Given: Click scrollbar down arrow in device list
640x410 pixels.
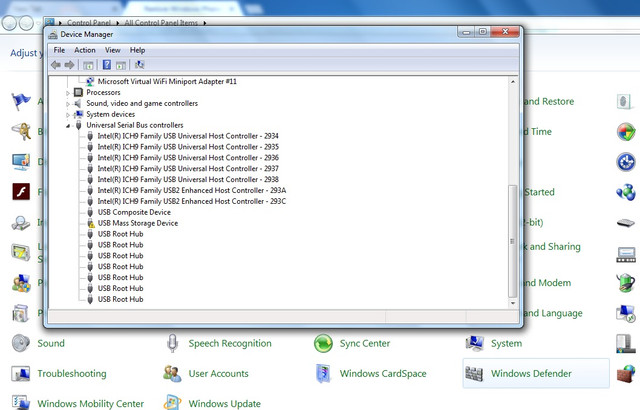Looking at the screenshot, I should coord(513,303).
